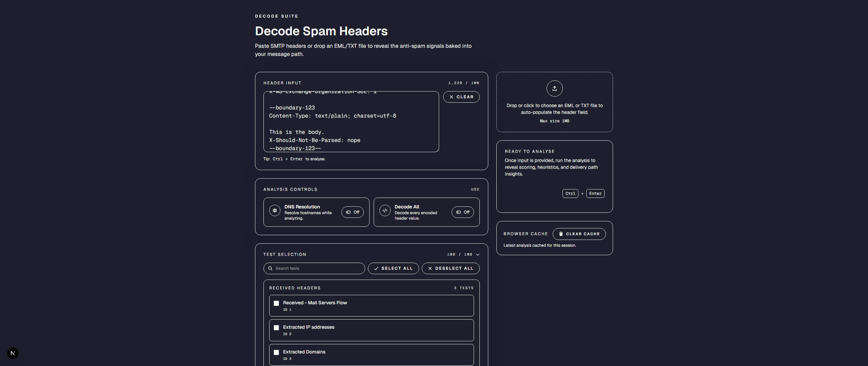Tick the Extracted IP addresses checkbox
868x366 pixels.
coord(276,328)
